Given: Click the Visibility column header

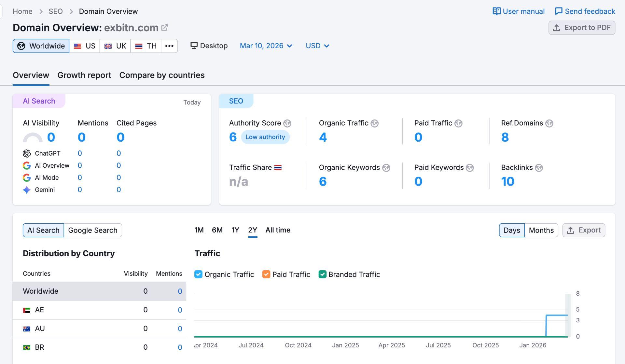Looking at the screenshot, I should click(136, 273).
